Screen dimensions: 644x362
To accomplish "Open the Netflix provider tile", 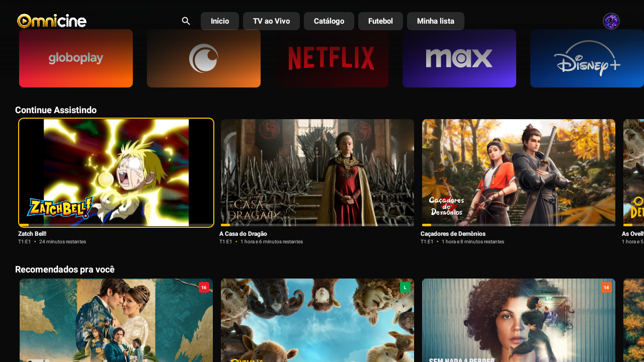I will click(x=332, y=58).
